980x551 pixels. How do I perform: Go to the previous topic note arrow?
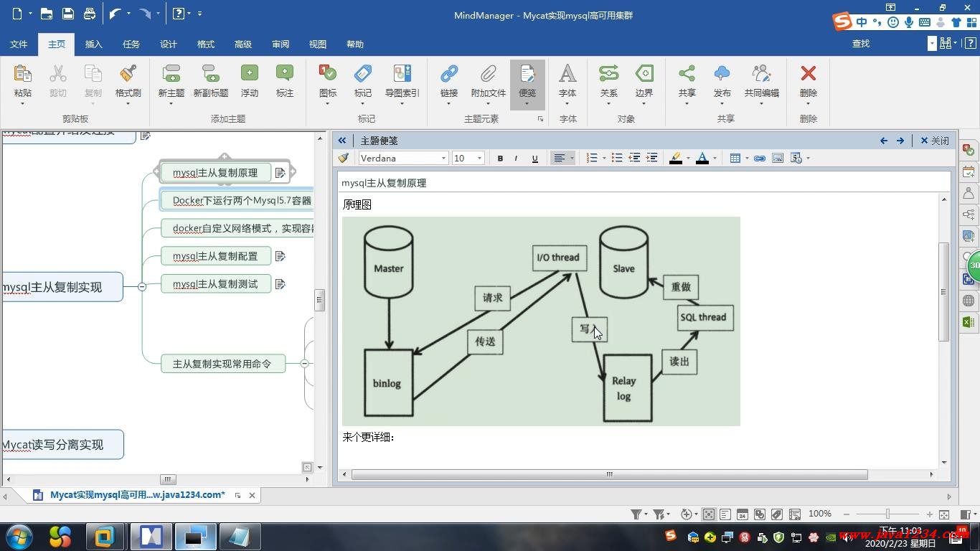pyautogui.click(x=884, y=141)
